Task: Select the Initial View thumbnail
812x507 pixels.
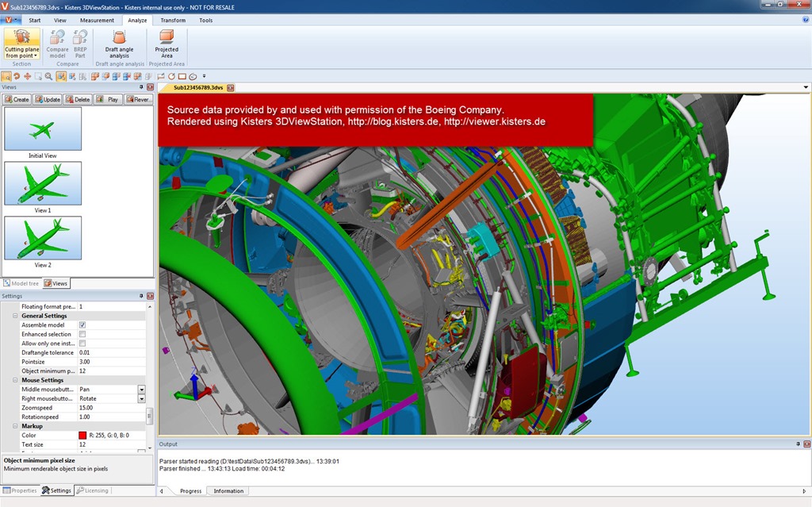Action: tap(43, 129)
